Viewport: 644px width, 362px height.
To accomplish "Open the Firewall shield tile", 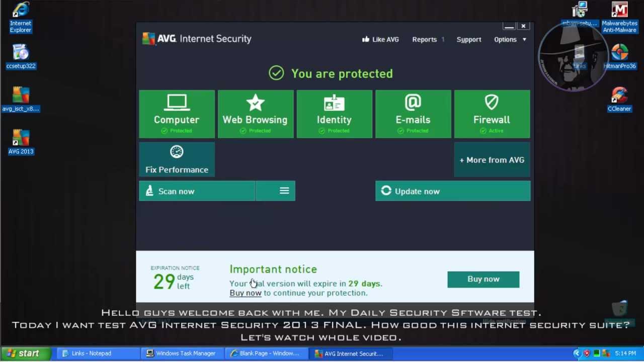I will [x=492, y=114].
